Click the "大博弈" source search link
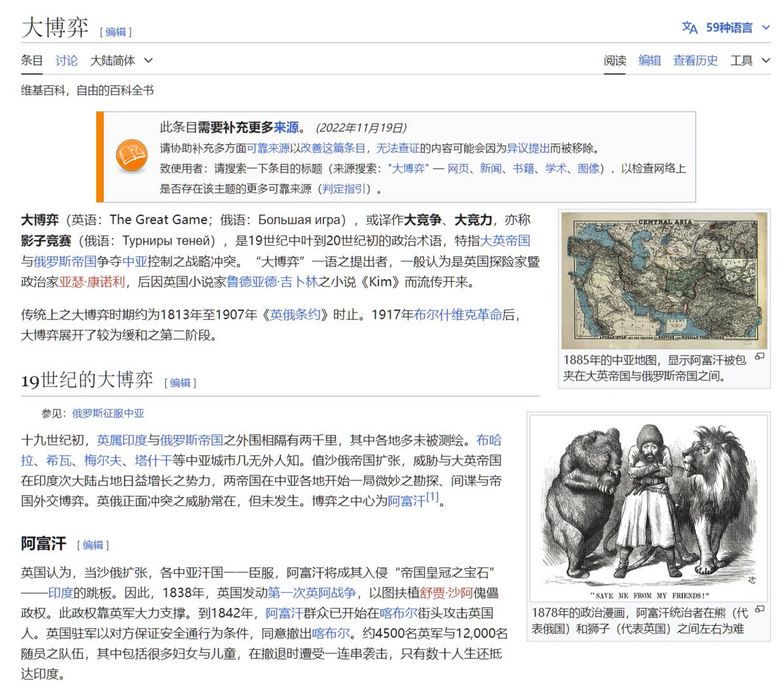The height and width of the screenshot is (693, 784). pyautogui.click(x=408, y=169)
